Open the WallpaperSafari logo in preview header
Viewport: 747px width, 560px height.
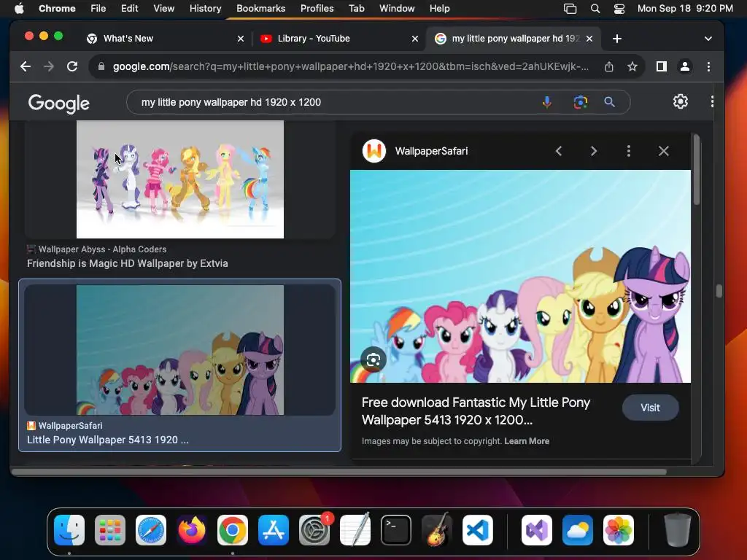tap(374, 152)
